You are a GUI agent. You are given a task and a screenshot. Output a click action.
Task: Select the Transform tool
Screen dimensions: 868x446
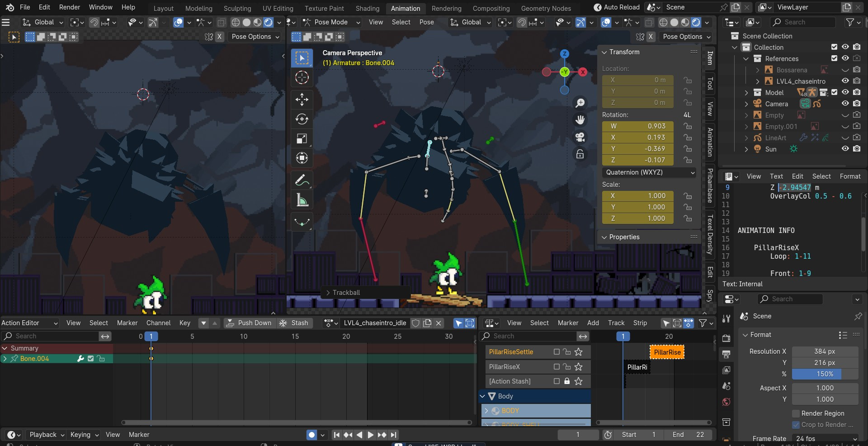coord(302,158)
